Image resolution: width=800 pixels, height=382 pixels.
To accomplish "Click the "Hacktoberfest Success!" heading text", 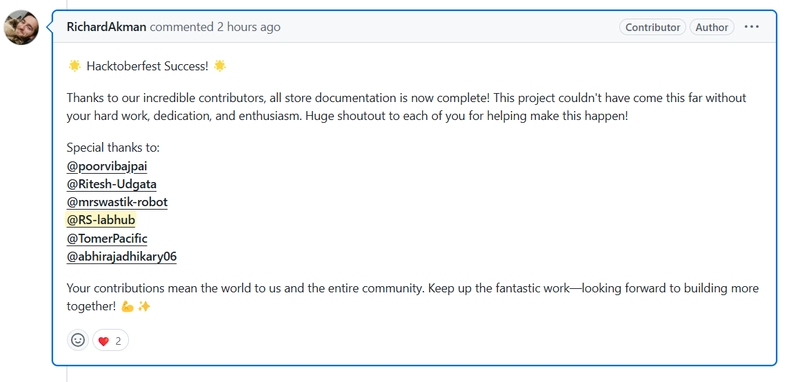I will 147,66.
